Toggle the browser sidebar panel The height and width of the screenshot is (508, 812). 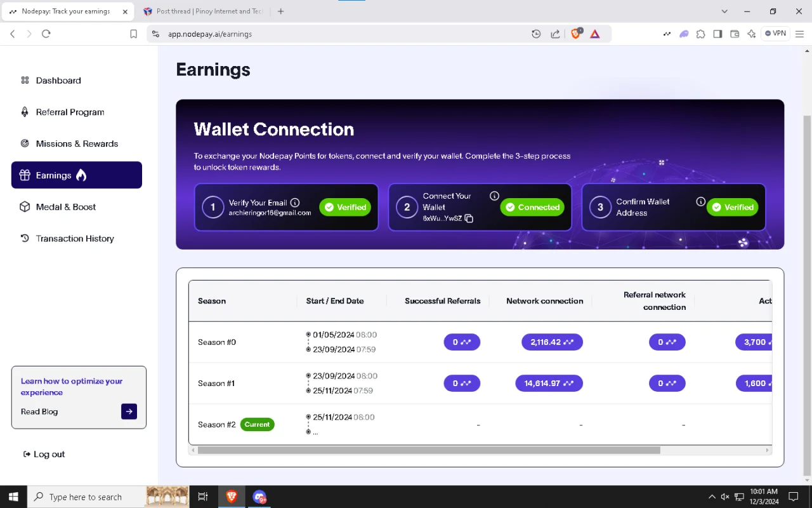[717, 34]
